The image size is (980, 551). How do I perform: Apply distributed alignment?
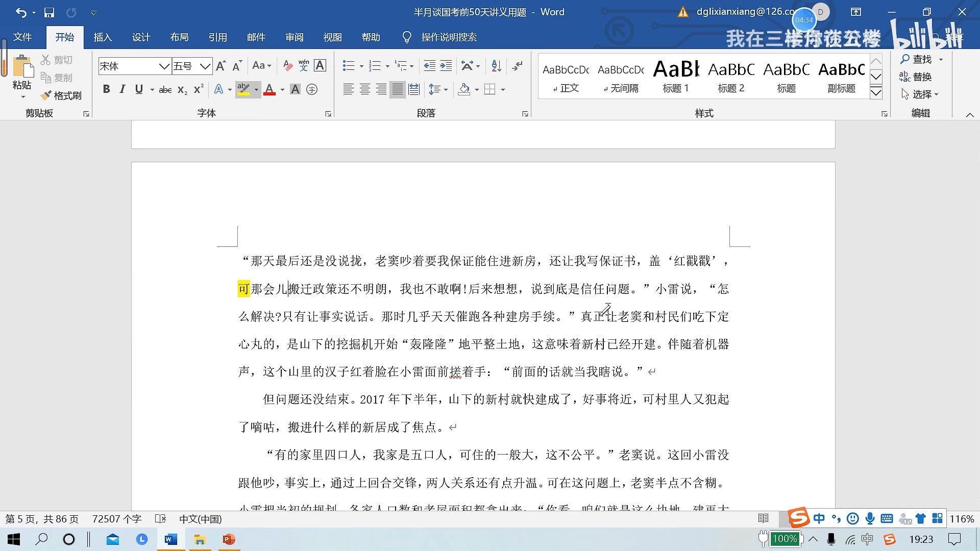(414, 90)
